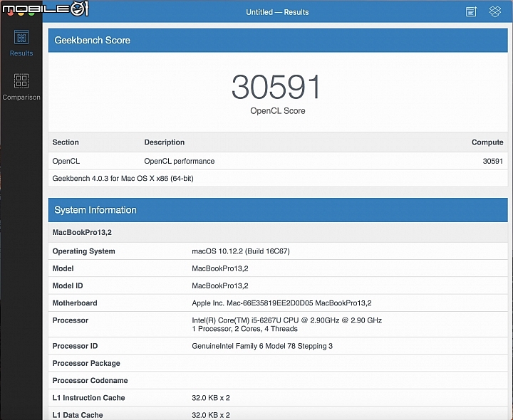Image resolution: width=513 pixels, height=420 pixels.
Task: Click the Untitled — Results window title
Action: (277, 12)
